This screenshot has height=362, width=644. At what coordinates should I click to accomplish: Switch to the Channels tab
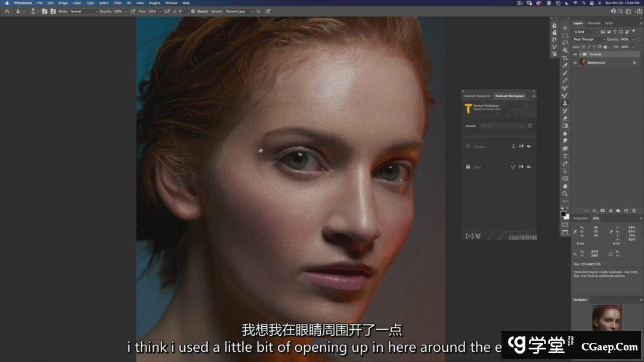pos(594,23)
